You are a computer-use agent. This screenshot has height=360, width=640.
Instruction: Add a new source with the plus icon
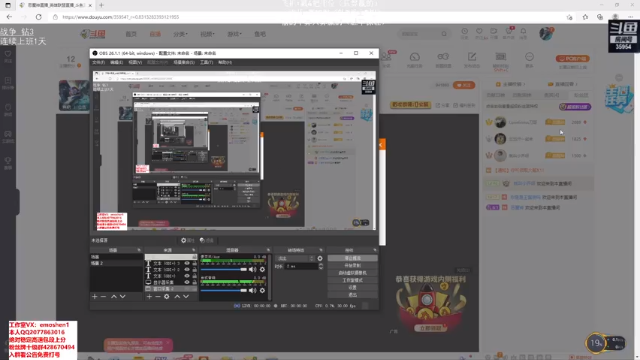point(149,296)
